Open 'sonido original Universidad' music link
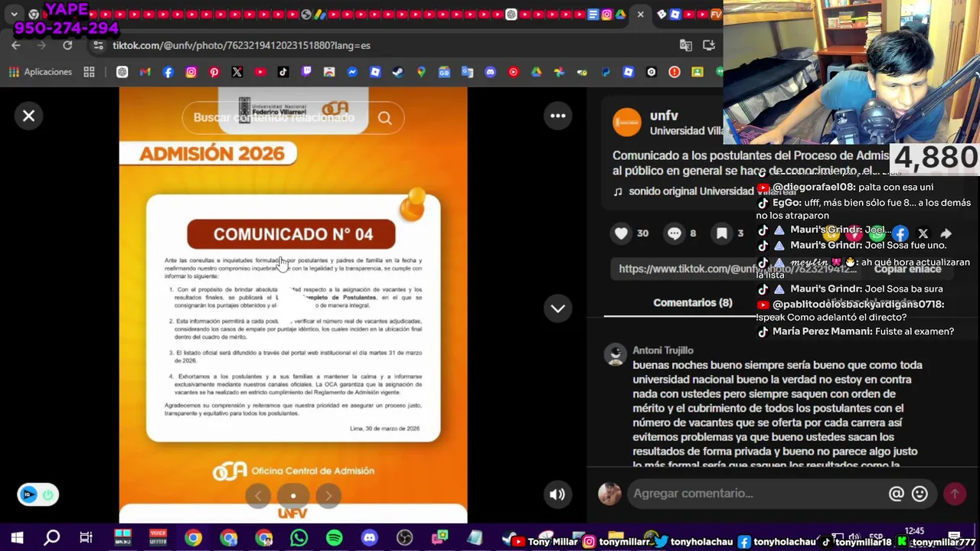This screenshot has height=551, width=980. (704, 191)
